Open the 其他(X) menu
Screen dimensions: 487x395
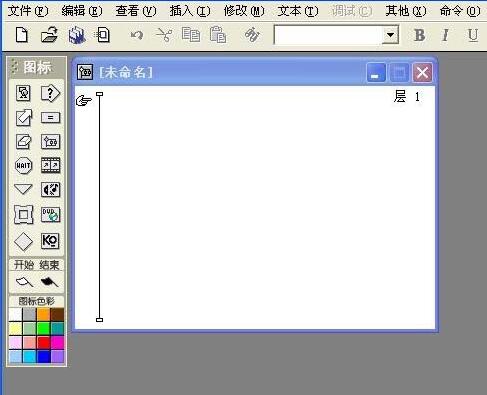pyautogui.click(x=406, y=11)
